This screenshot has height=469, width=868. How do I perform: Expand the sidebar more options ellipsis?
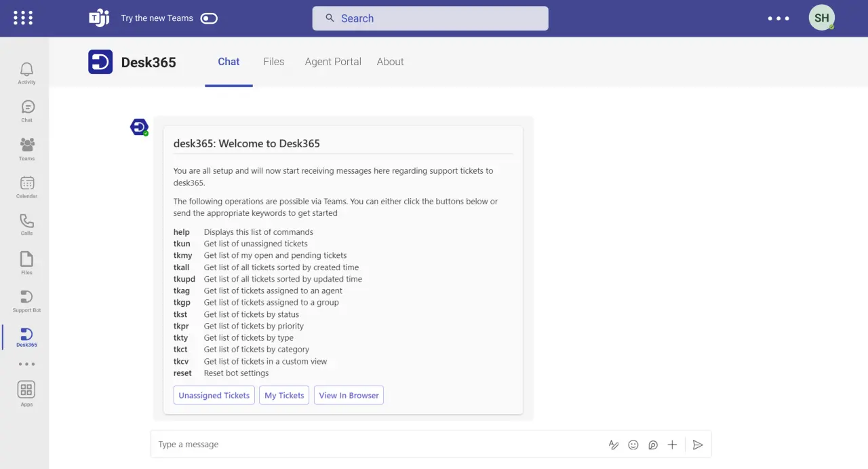tap(26, 364)
